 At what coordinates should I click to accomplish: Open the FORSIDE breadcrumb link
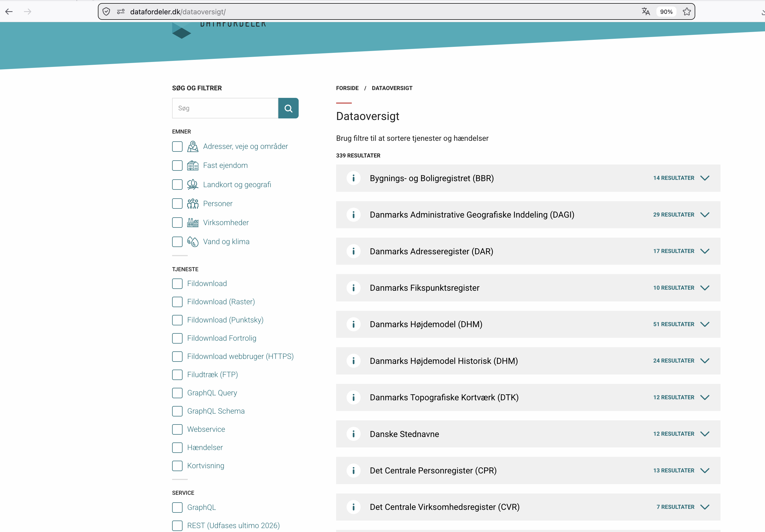click(347, 88)
